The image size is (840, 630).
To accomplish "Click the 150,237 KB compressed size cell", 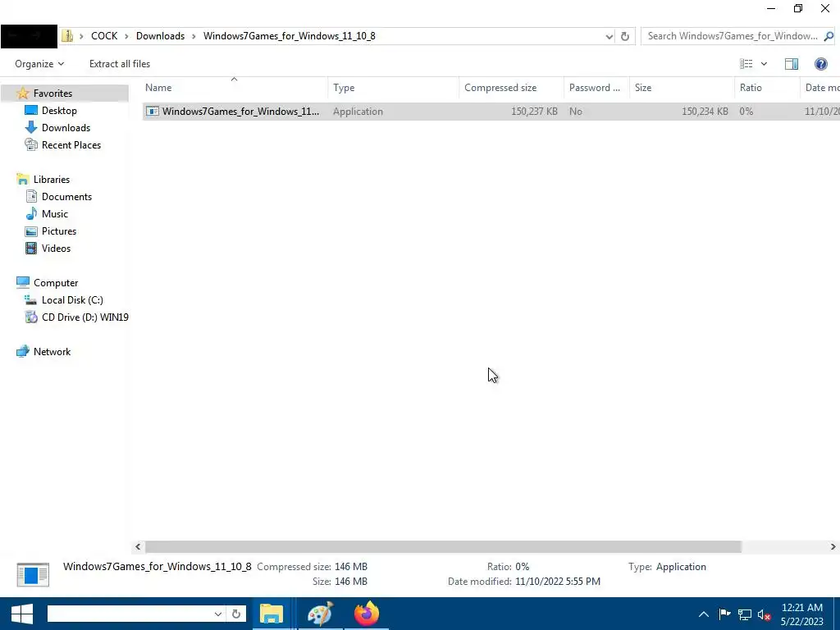I will tap(534, 112).
